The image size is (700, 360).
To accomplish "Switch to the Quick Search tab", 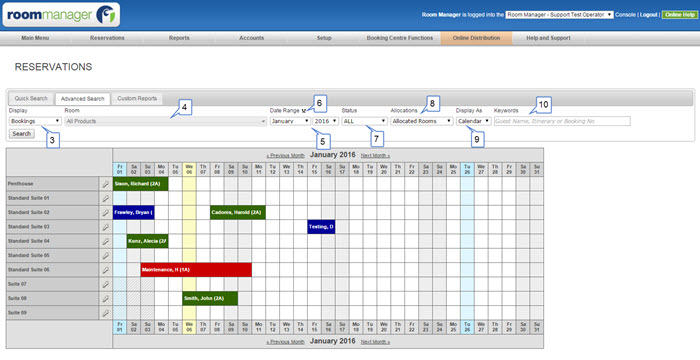I will click(x=31, y=98).
